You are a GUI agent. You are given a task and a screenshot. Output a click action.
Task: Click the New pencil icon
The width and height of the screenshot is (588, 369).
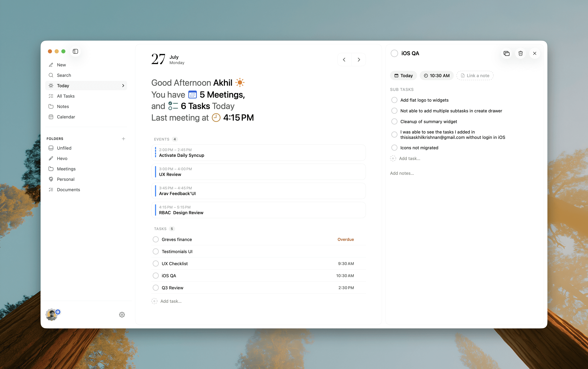[x=51, y=65]
